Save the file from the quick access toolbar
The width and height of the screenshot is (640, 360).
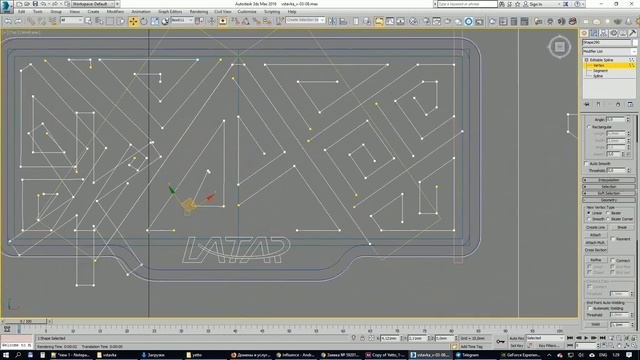point(36,4)
